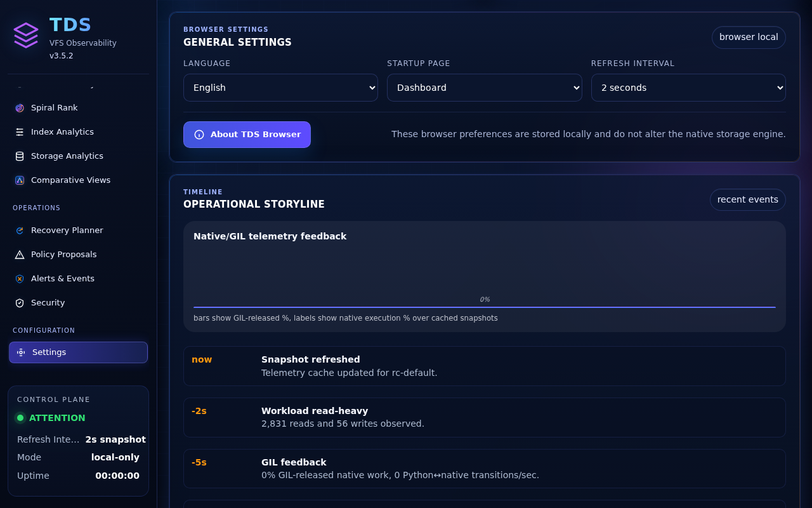Open Storage Analytics section
This screenshot has width=812, height=508.
tap(78, 156)
